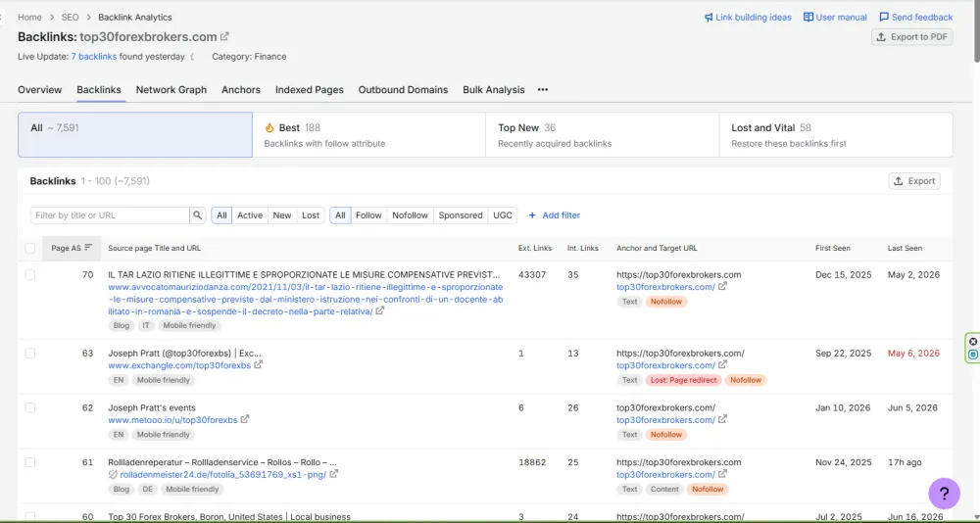The image size is (980, 523).
Task: Tick the checkbox for the Page AS 62 row
Action: [30, 407]
